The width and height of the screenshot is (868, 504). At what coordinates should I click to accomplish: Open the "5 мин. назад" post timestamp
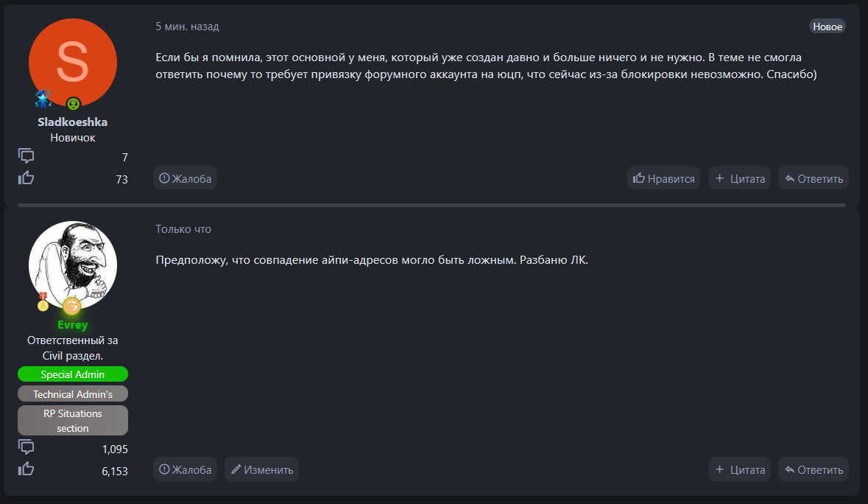tap(187, 27)
